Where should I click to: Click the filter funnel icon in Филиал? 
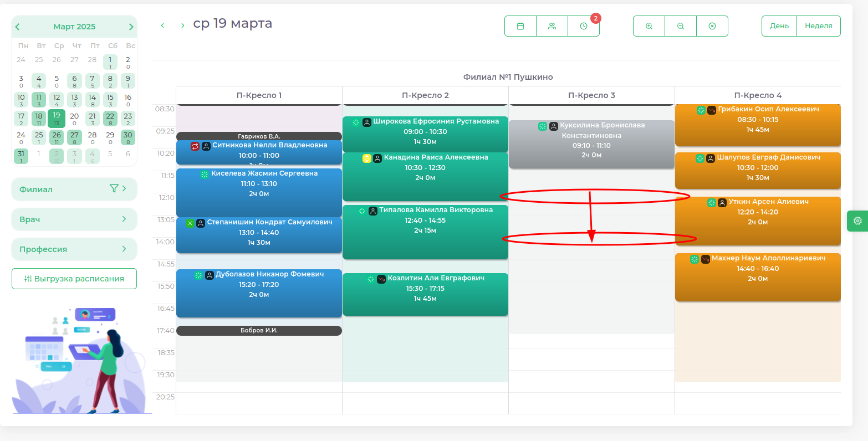coord(114,189)
